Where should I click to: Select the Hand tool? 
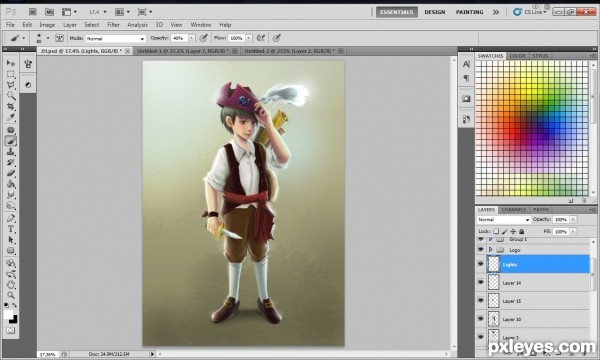point(11,285)
